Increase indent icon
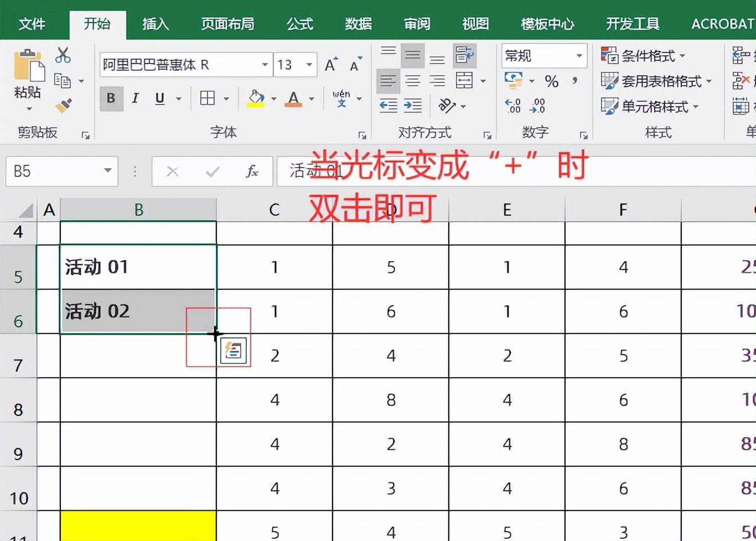756x541 pixels. [413, 106]
